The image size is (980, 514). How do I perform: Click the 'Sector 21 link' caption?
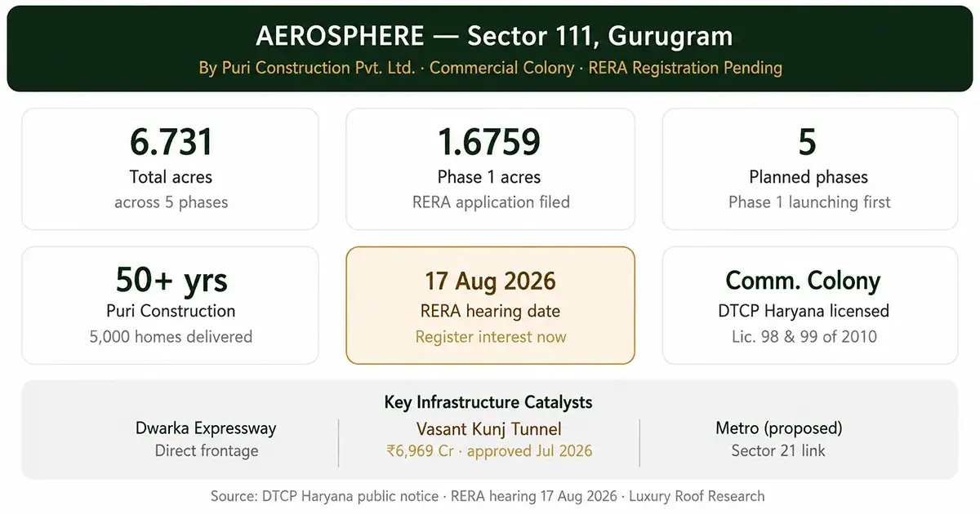[778, 450]
